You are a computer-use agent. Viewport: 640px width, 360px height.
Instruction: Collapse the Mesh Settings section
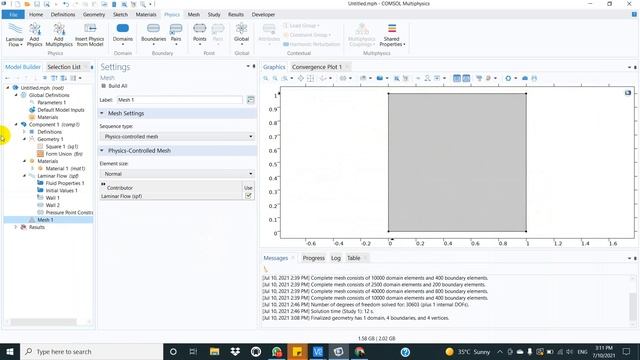pyautogui.click(x=102, y=113)
